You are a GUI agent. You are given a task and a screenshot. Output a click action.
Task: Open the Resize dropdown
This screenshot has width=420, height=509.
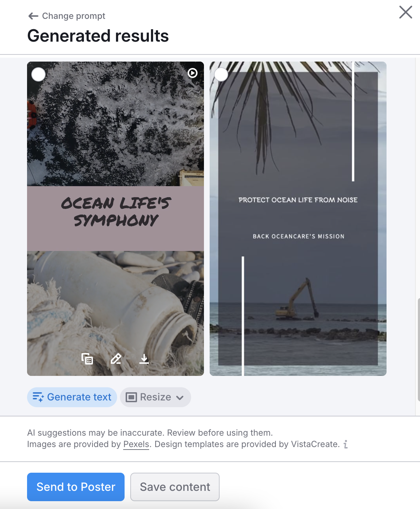tap(156, 397)
